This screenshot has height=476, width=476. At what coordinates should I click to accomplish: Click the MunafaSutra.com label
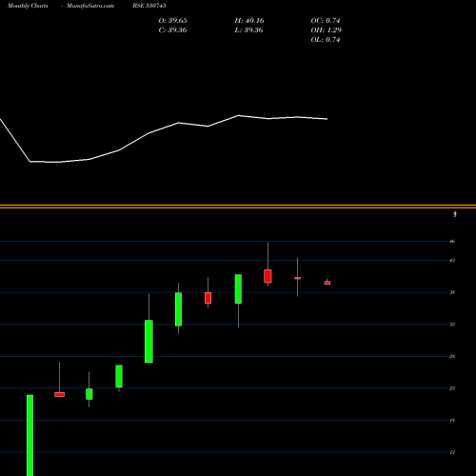(x=90, y=6)
